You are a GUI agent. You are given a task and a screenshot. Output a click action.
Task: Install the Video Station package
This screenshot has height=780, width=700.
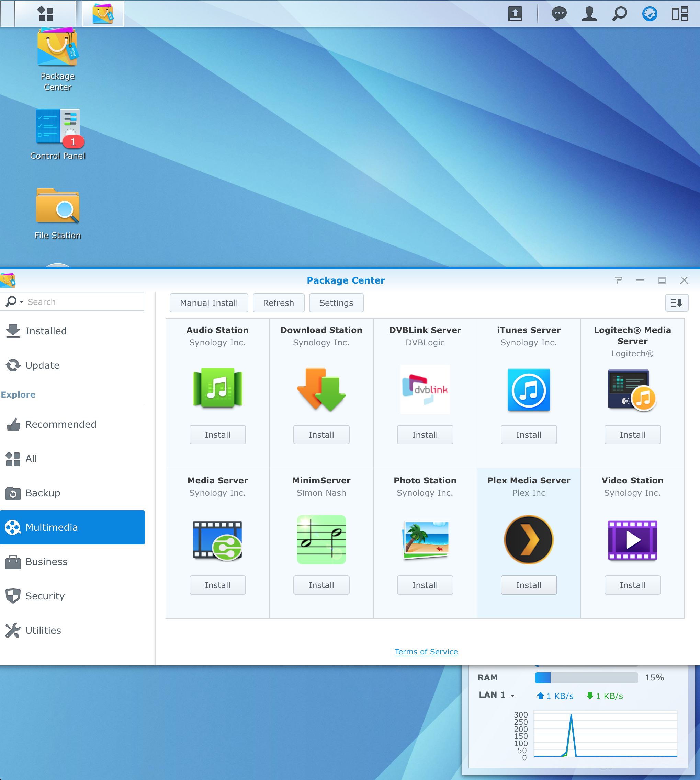(x=632, y=585)
